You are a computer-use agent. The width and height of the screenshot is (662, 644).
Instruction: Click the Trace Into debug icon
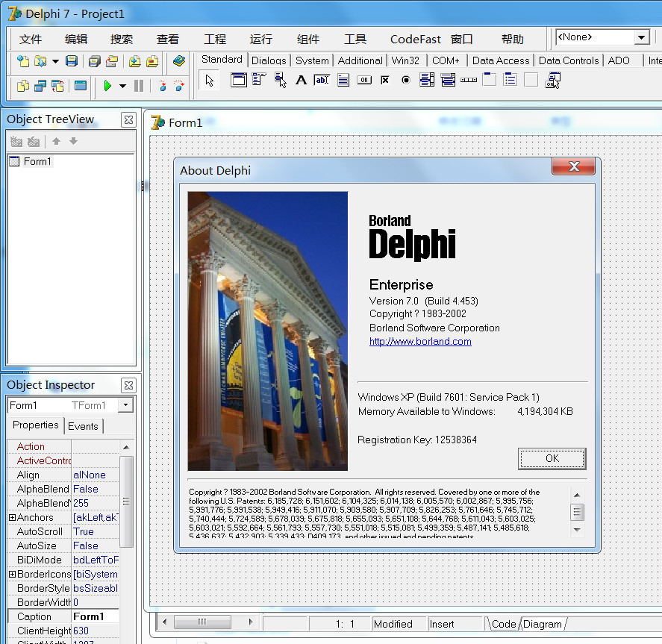(163, 86)
